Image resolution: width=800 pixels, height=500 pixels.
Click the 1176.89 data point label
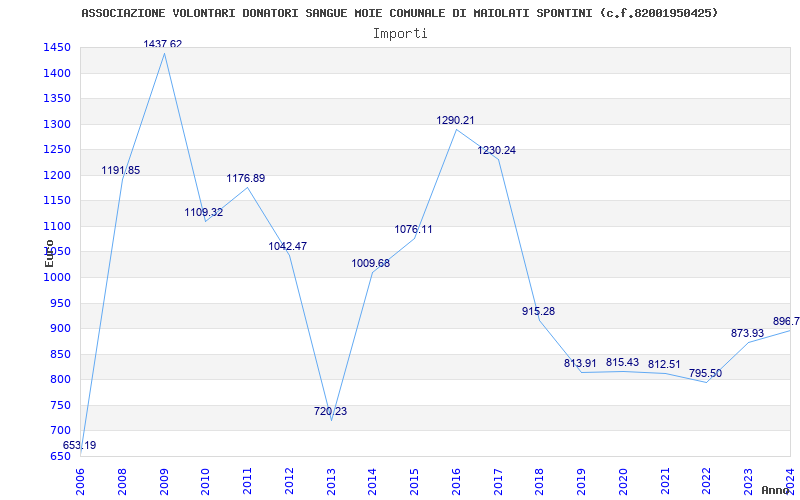pos(246,179)
